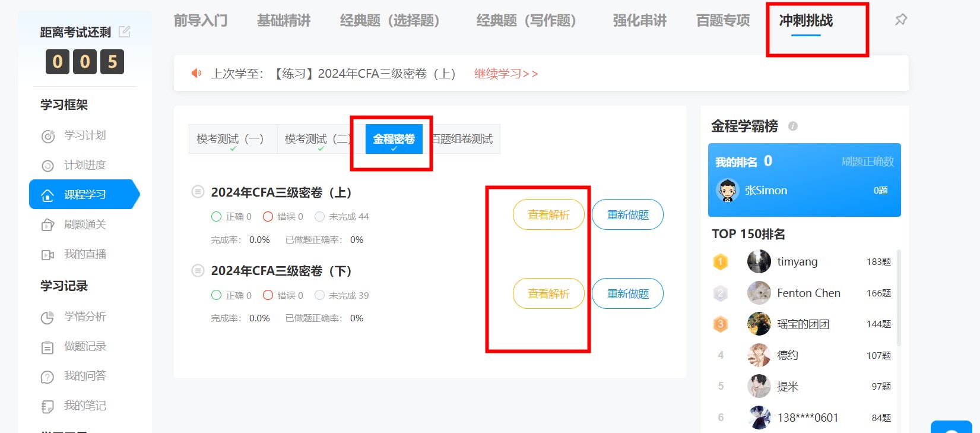This screenshot has width=980, height=433.
Task: Click the 学情分析 pie chart icon
Action: point(47,317)
